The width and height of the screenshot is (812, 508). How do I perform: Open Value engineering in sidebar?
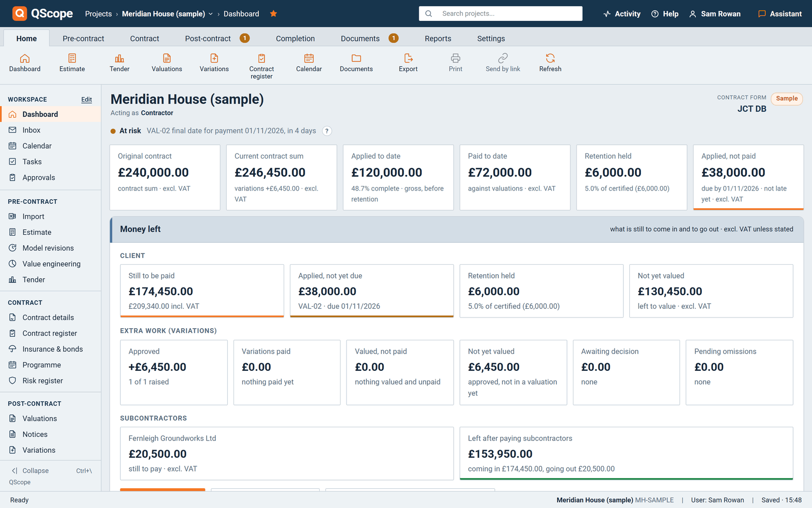tap(51, 264)
